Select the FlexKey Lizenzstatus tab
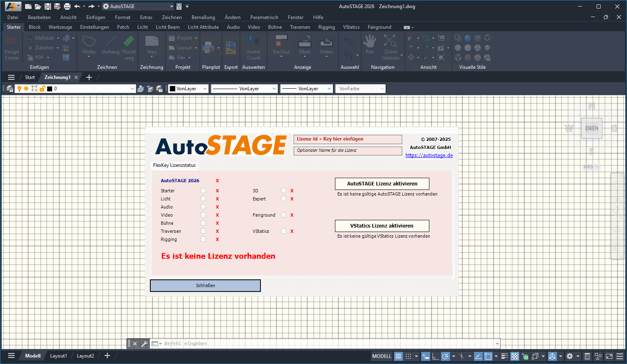627x364 pixels. [x=174, y=165]
